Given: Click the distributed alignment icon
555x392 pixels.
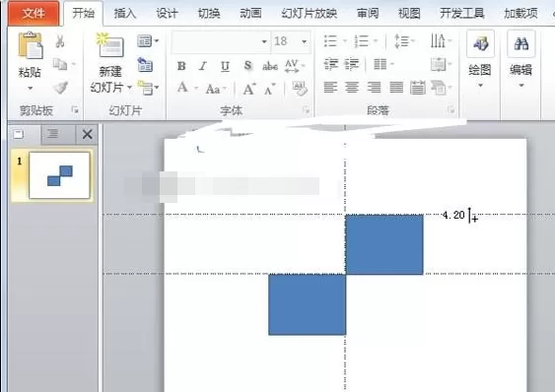Looking at the screenshot, I should coord(418,88).
